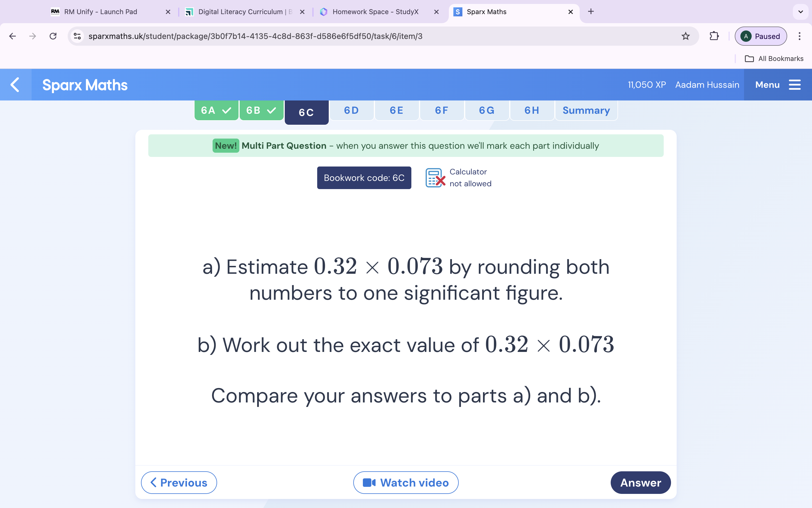Bookmark this page with the star icon
This screenshot has width=812, height=508.
(x=685, y=36)
